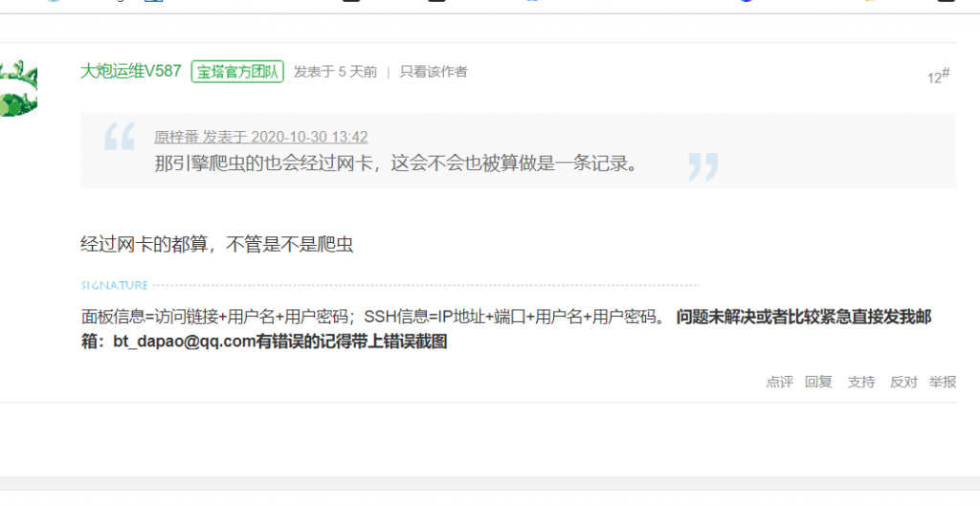Open 点评 to comment on post
The width and height of the screenshot is (980, 506).
pyautogui.click(x=779, y=382)
